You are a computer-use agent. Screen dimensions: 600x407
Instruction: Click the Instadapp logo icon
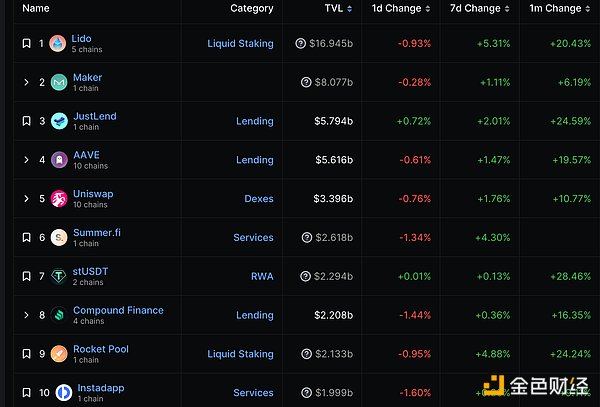point(58,392)
